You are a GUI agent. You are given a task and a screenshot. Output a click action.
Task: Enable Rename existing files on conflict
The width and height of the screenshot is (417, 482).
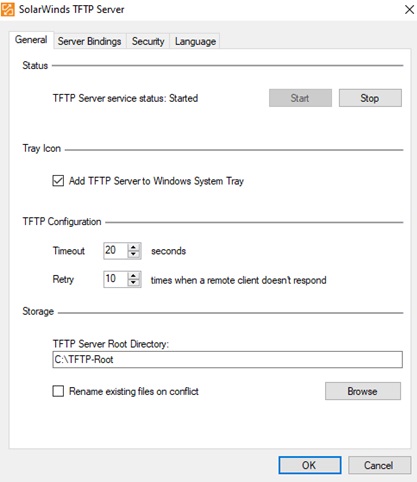click(x=58, y=391)
